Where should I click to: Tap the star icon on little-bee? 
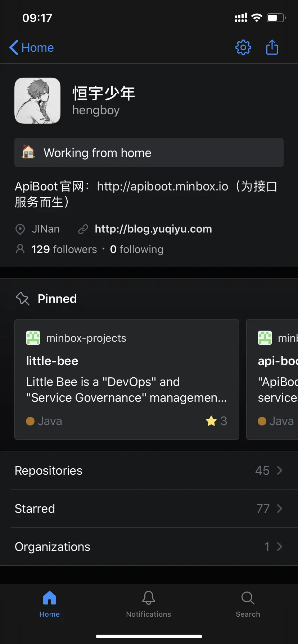click(211, 421)
